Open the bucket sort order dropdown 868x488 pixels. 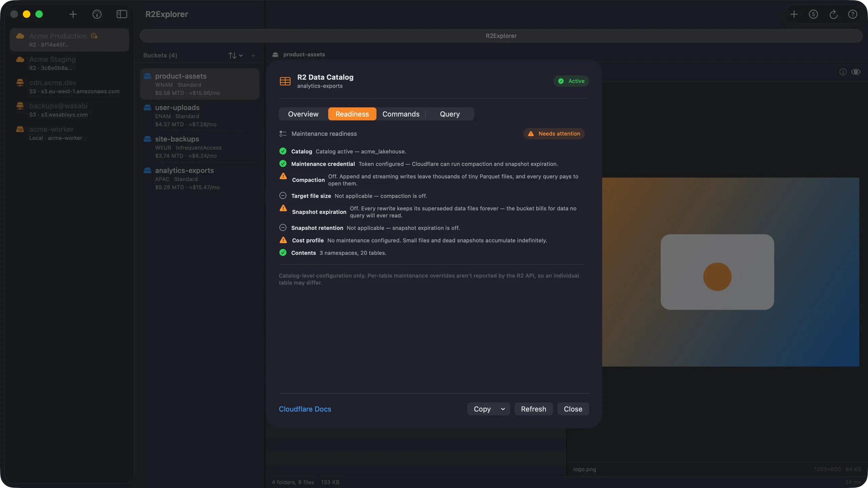click(x=236, y=55)
